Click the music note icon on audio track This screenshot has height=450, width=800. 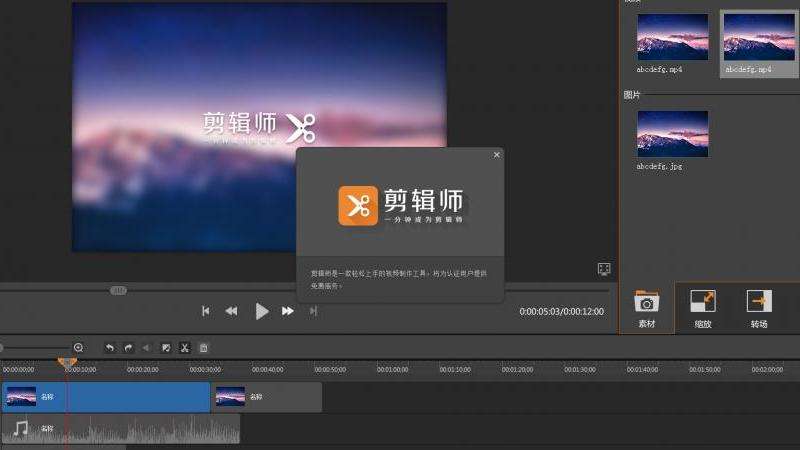20,429
